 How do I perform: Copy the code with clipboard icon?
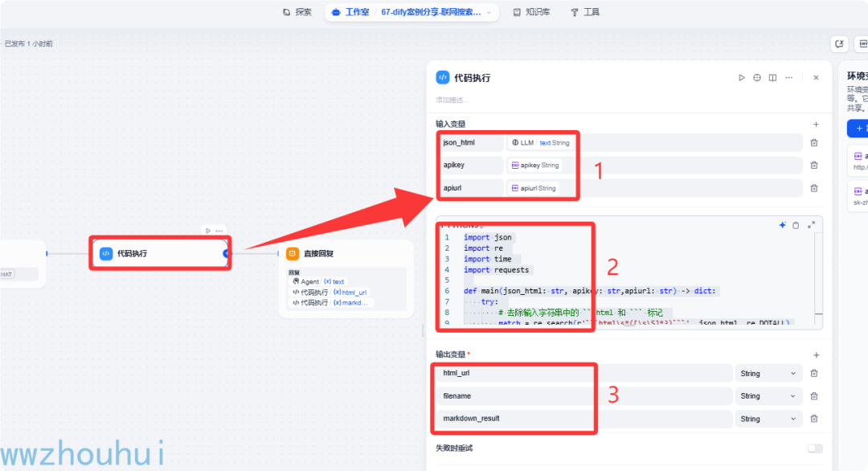point(796,225)
